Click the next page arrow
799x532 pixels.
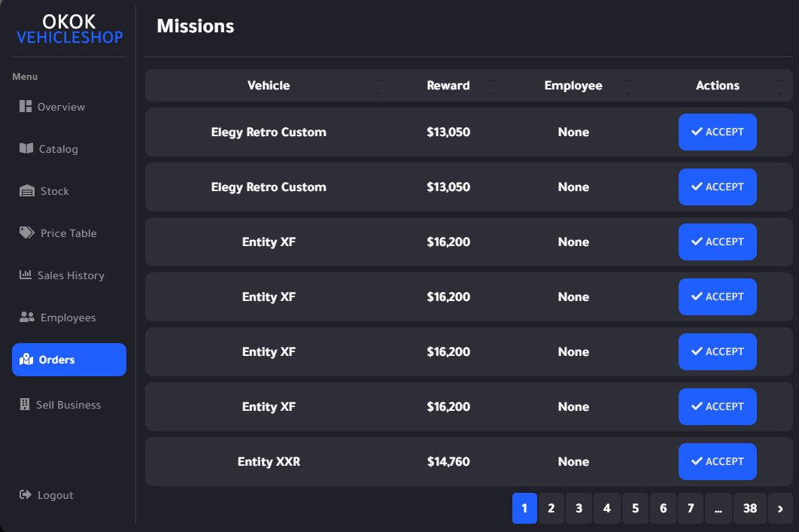point(780,509)
